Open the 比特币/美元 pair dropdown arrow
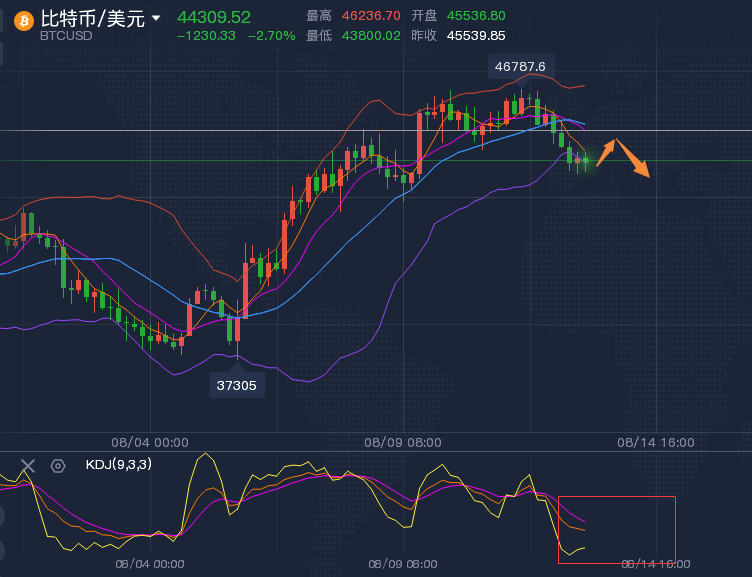 point(156,18)
